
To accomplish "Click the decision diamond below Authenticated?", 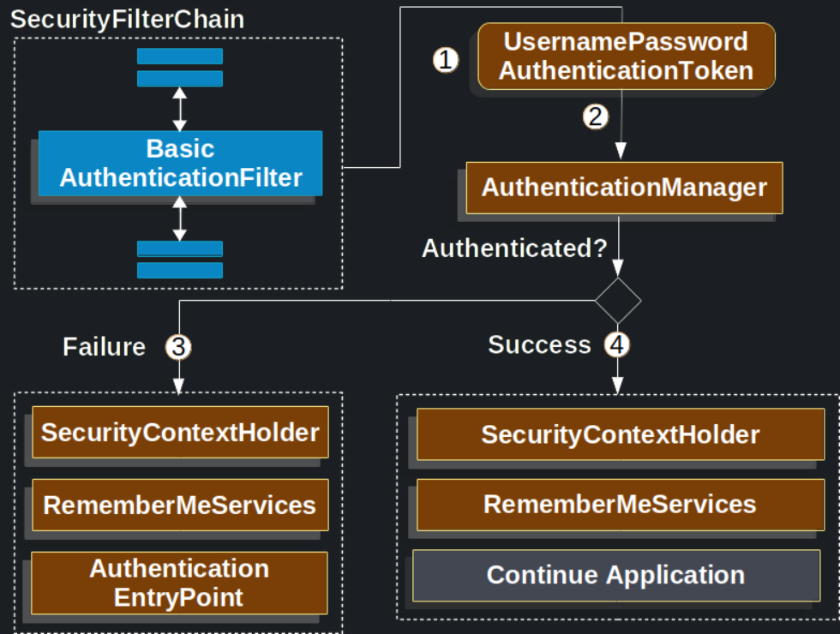I will pos(618,300).
